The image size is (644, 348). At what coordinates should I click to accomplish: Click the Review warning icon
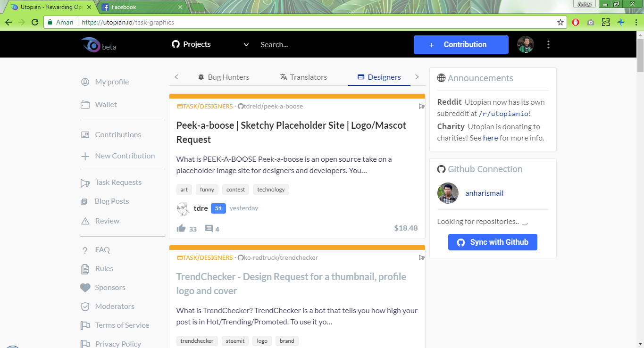[x=85, y=221]
